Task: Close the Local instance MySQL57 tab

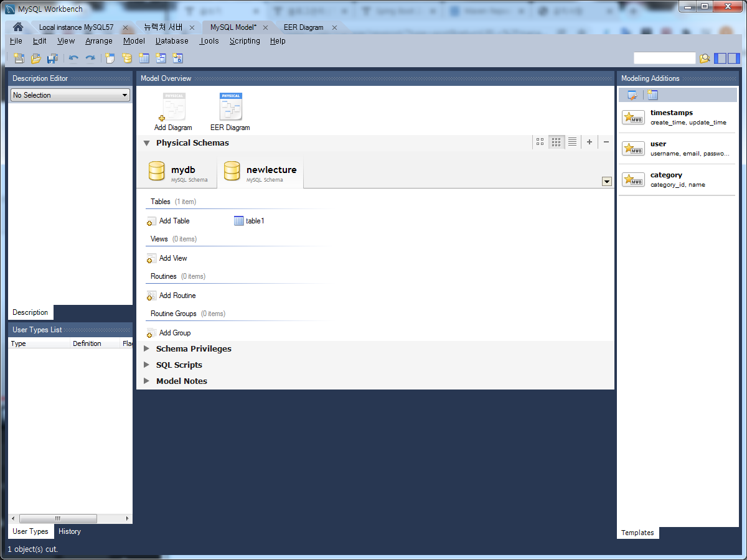Action: click(x=125, y=27)
